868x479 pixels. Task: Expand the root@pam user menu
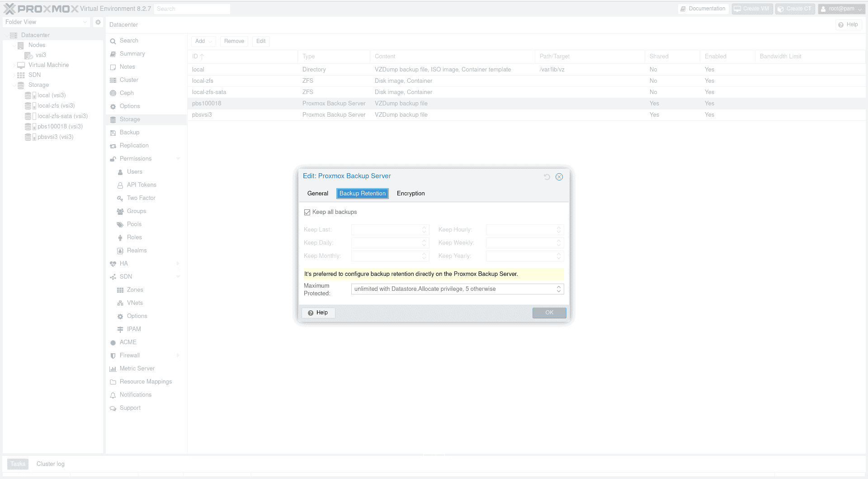842,9
